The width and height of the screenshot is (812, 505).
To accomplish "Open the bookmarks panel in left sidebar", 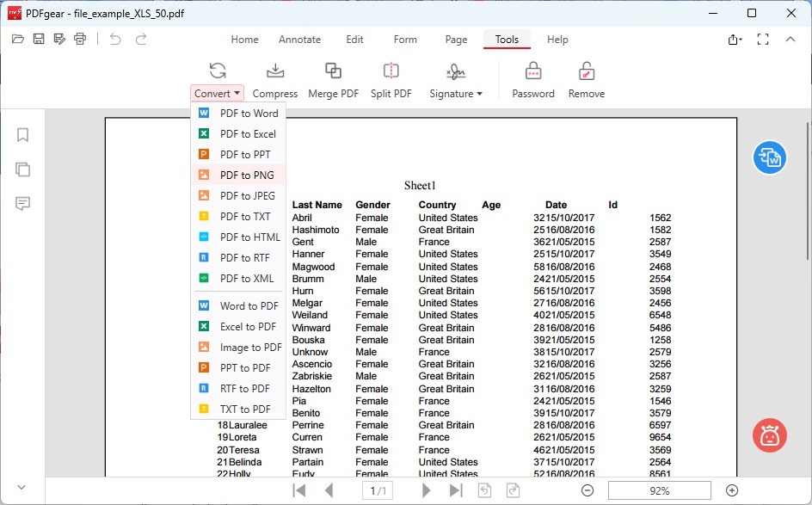I will pyautogui.click(x=22, y=135).
